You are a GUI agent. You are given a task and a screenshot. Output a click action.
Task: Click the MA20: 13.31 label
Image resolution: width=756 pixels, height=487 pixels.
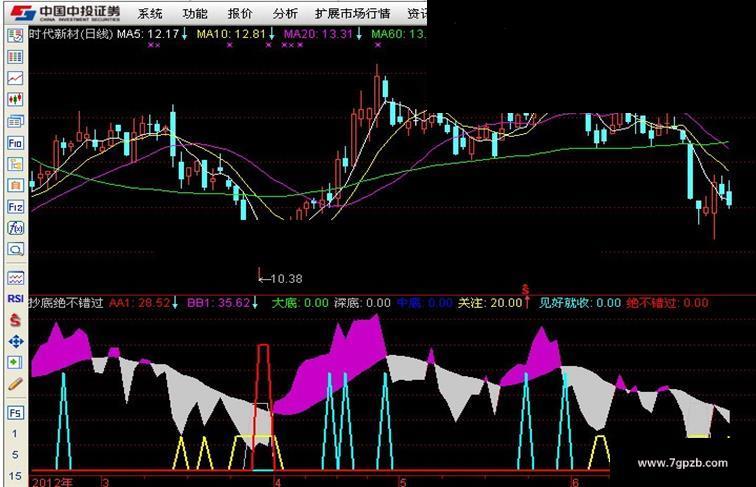click(x=318, y=34)
